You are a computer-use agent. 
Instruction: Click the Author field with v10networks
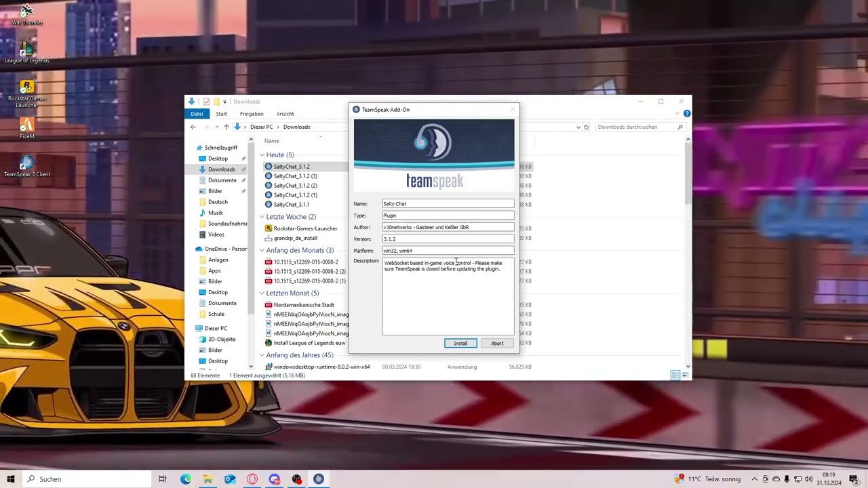[x=448, y=227]
